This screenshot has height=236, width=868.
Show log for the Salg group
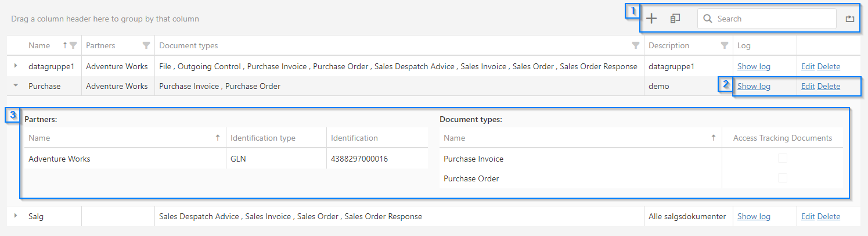point(754,216)
